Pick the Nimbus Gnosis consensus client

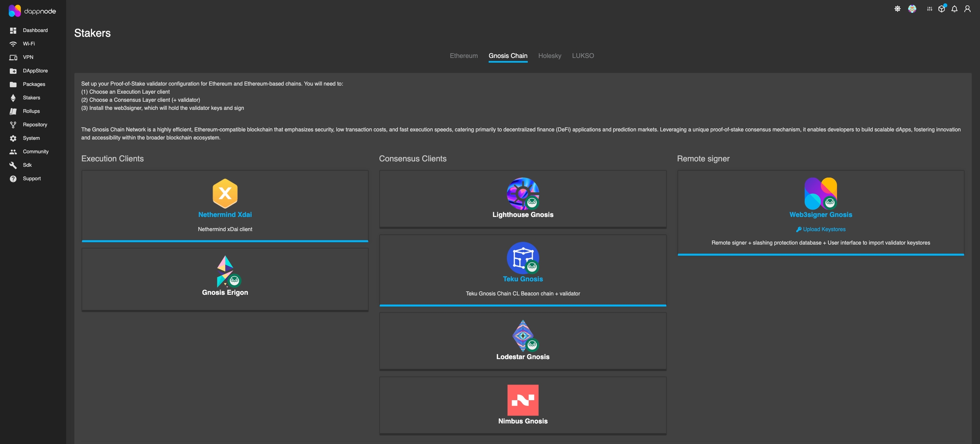click(x=522, y=405)
